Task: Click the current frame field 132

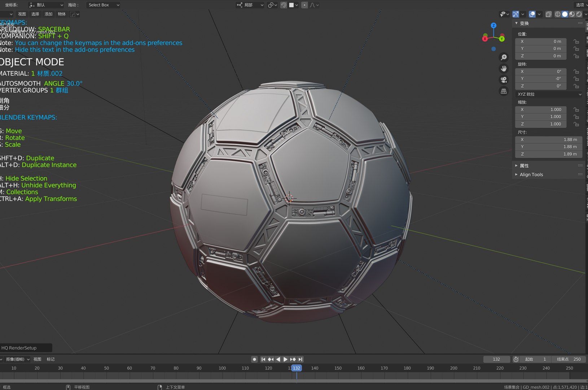Action: (497, 359)
